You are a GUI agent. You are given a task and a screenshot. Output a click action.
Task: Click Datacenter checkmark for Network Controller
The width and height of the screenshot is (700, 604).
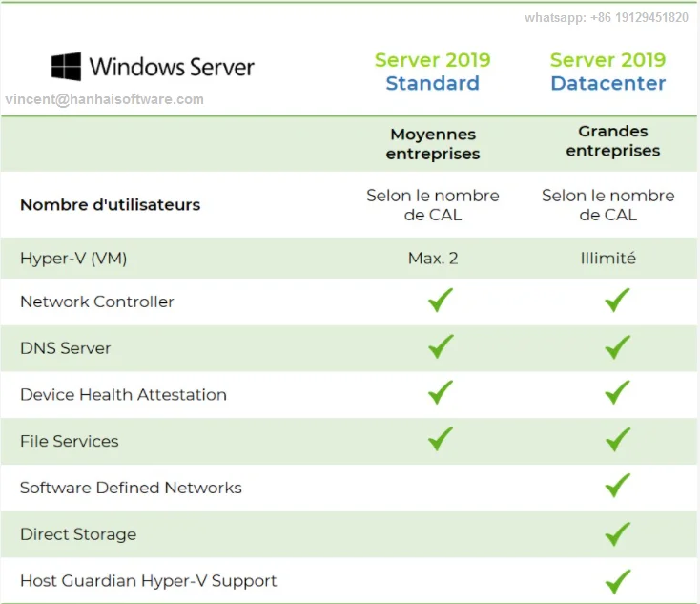pos(617,302)
